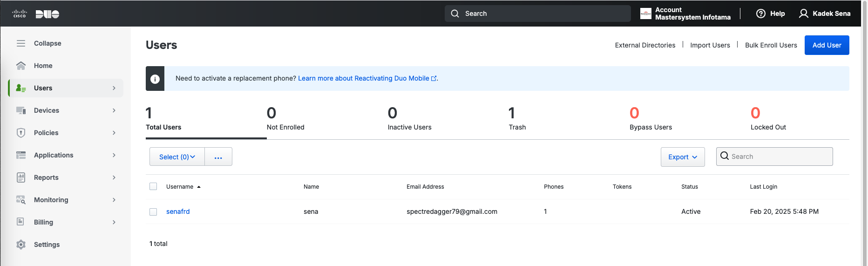Open the senafrd username link
This screenshot has height=266, width=868.
(178, 211)
